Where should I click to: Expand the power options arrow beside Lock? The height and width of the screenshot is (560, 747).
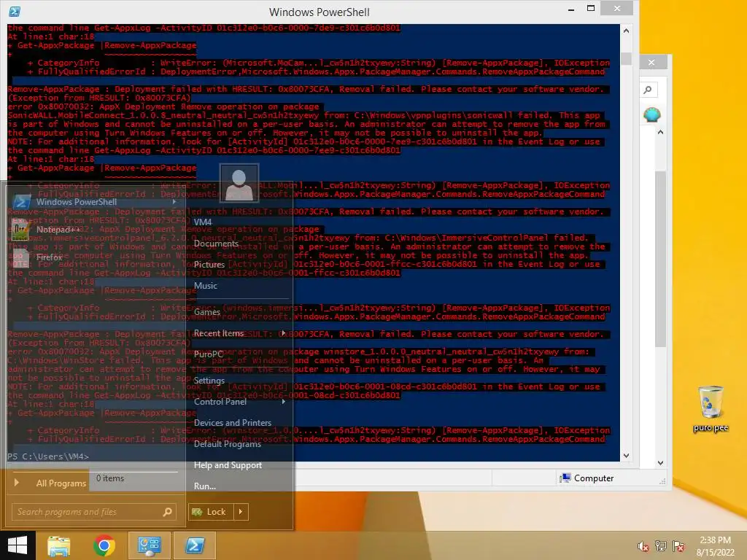tap(241, 512)
